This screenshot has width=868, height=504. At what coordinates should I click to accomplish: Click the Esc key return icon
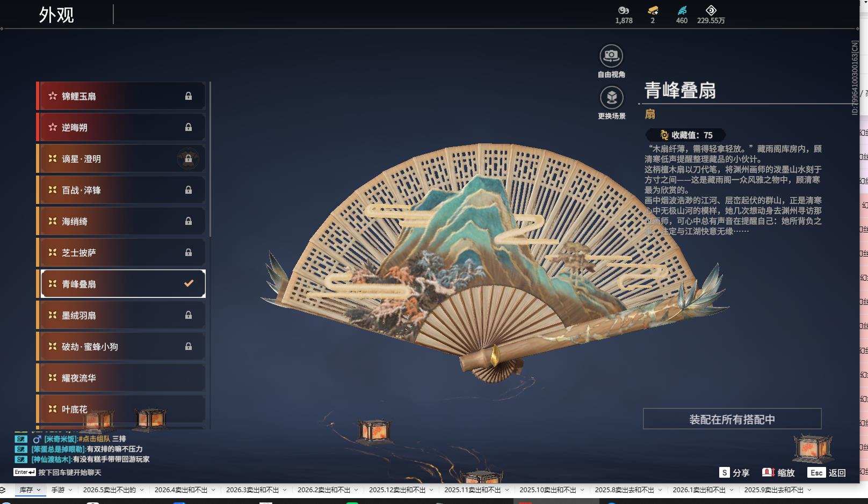[816, 472]
